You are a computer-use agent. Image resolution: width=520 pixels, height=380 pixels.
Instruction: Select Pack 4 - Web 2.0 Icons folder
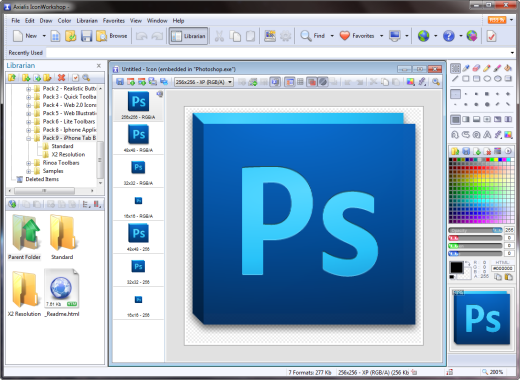pyautogui.click(x=69, y=105)
